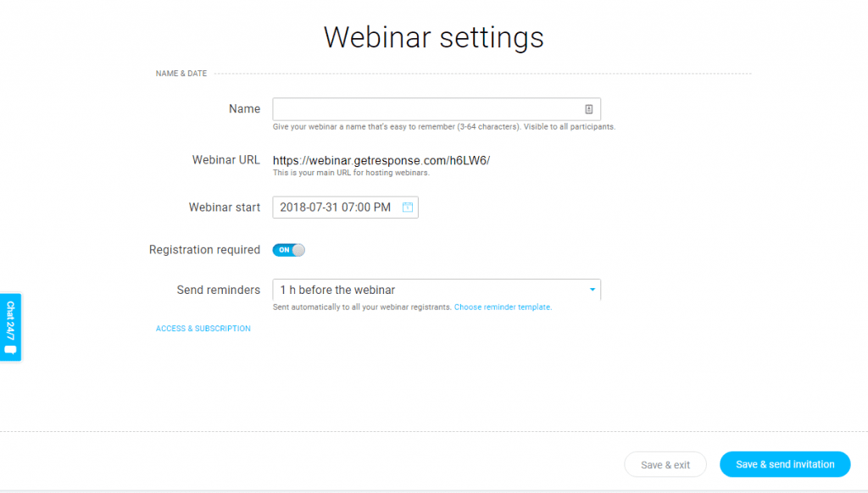Click the Name label beside the text field
The height and width of the screenshot is (493, 868).
click(x=244, y=109)
